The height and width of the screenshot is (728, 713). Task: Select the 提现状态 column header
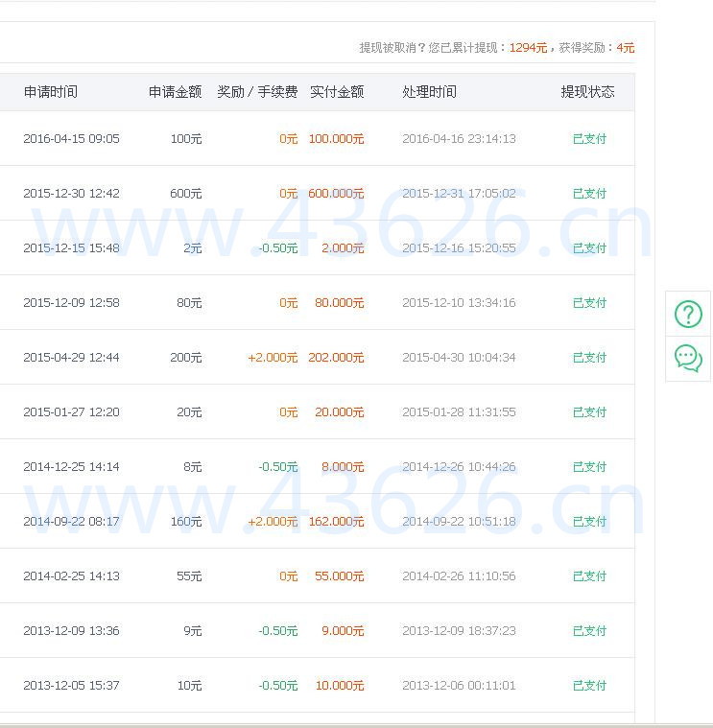tap(587, 92)
